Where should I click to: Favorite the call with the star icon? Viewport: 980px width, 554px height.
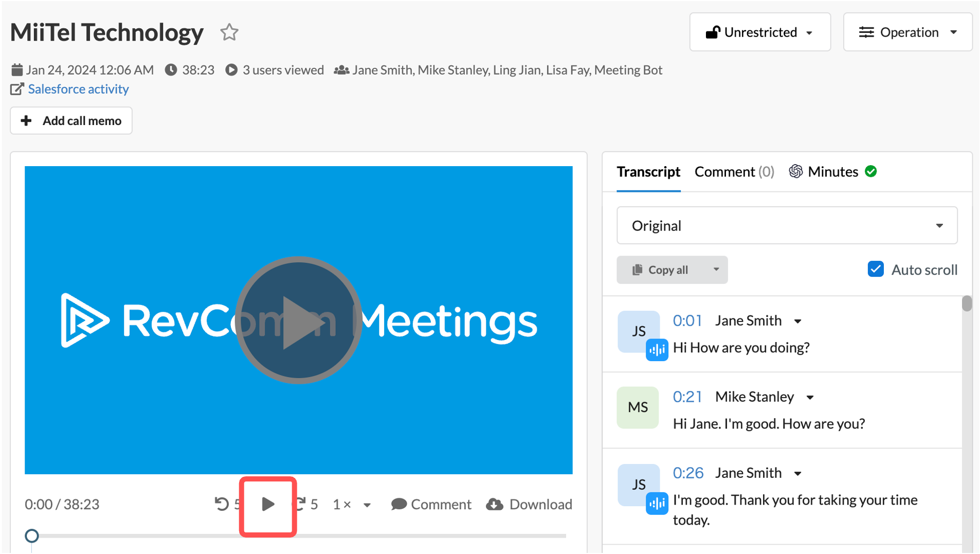[x=229, y=32]
